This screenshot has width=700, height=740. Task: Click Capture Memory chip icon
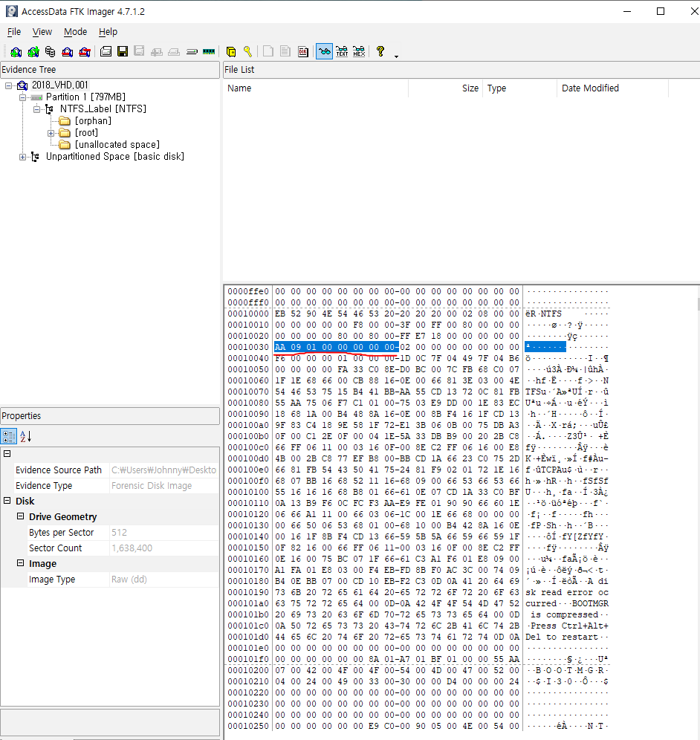209,51
